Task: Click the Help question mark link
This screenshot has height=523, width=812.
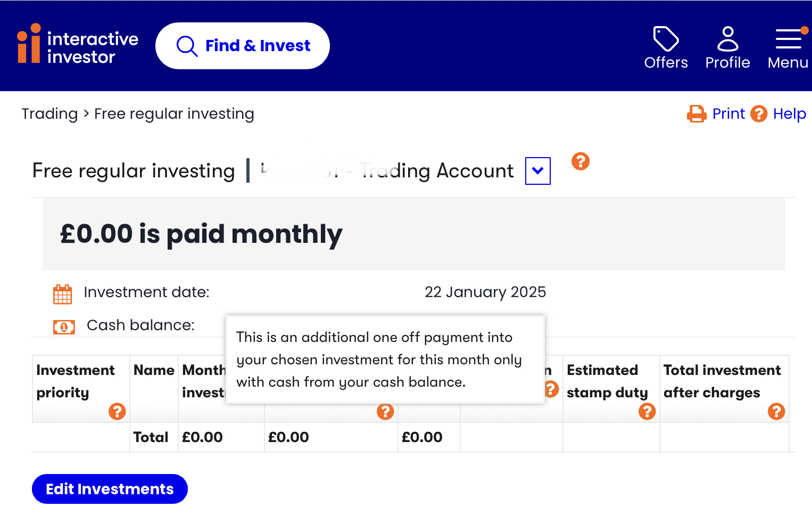Action: pos(778,113)
